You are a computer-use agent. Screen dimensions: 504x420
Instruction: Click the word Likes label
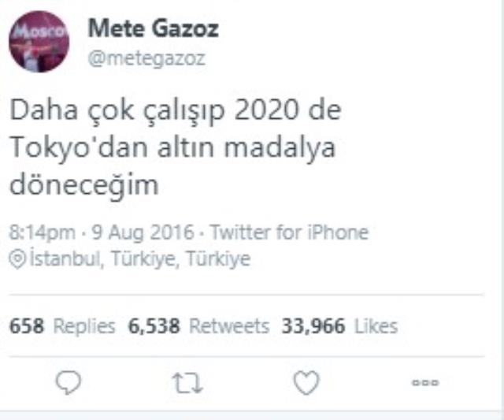coord(376,326)
